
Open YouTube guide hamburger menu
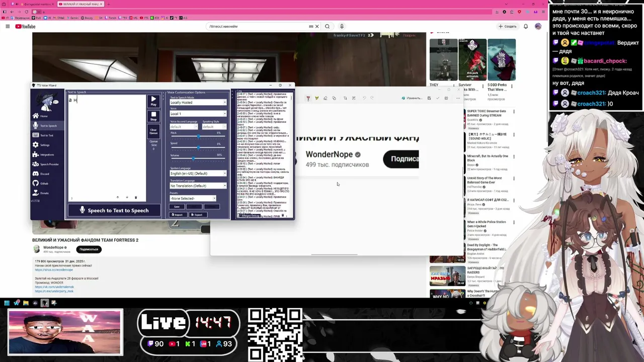click(8, 26)
